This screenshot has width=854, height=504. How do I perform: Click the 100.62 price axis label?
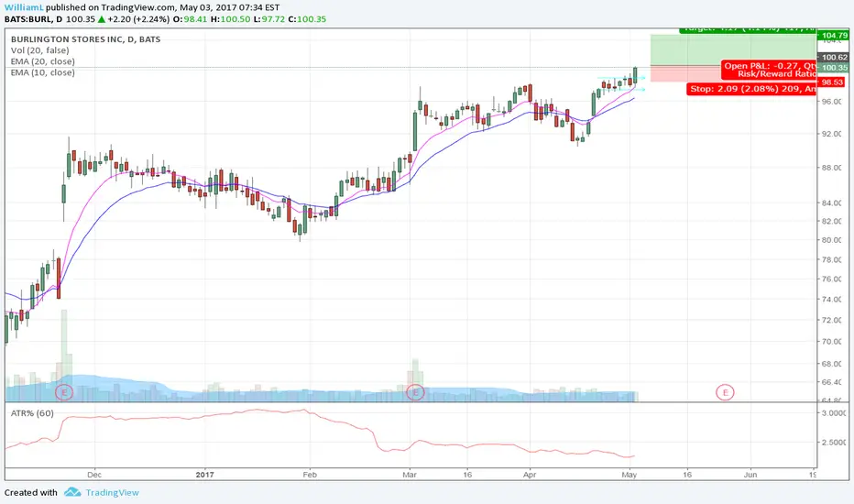835,57
